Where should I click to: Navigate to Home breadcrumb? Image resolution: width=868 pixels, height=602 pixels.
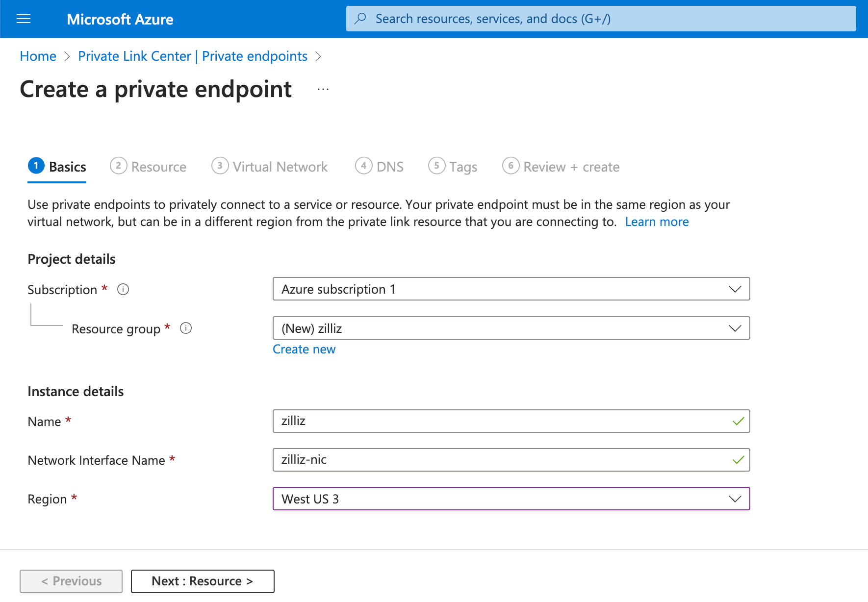coord(38,56)
